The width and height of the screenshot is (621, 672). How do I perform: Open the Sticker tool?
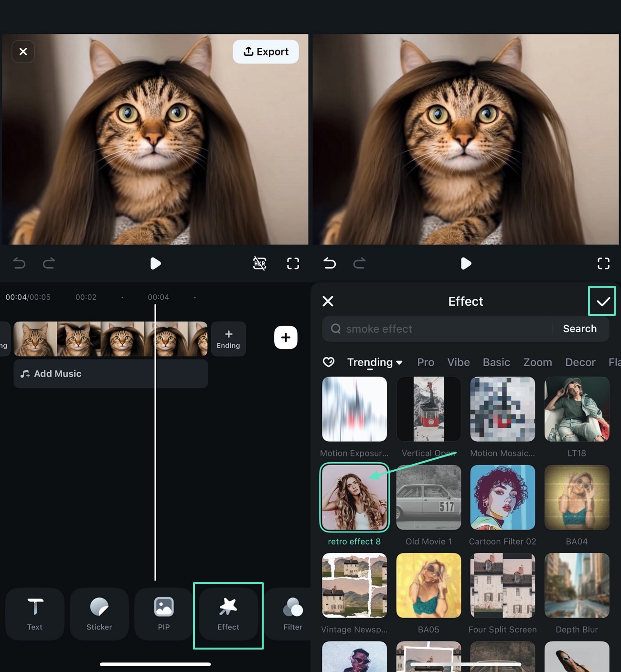click(x=99, y=614)
